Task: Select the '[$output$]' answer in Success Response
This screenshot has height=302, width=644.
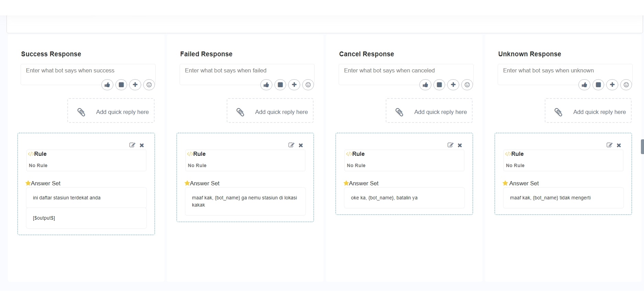Action: 86,218
